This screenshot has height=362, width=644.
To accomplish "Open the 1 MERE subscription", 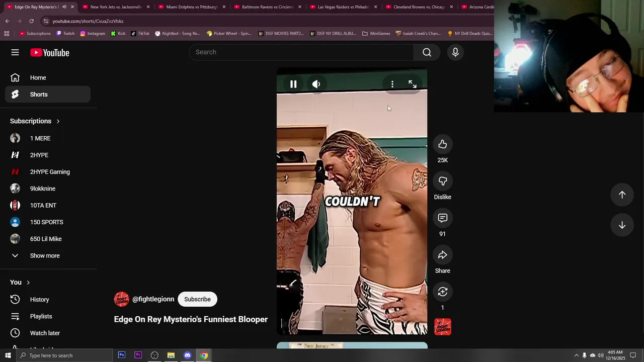I will point(48,138).
